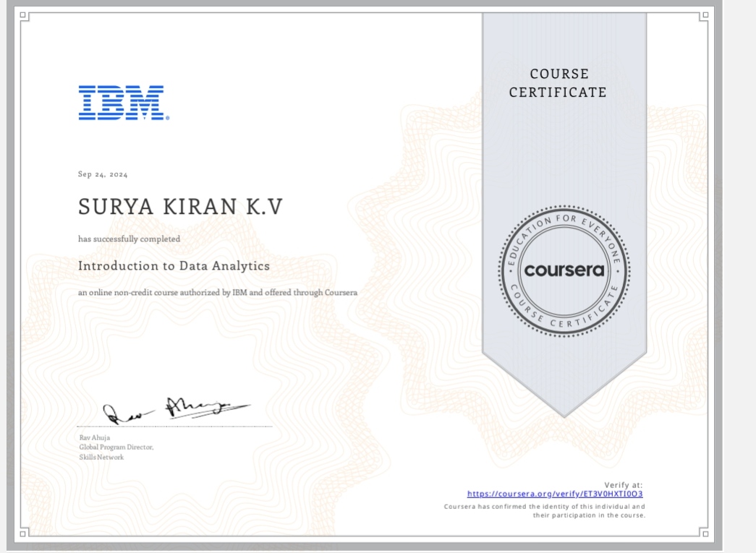
Task: Click the 'Global Program Director,' title text
Action: [116, 447]
